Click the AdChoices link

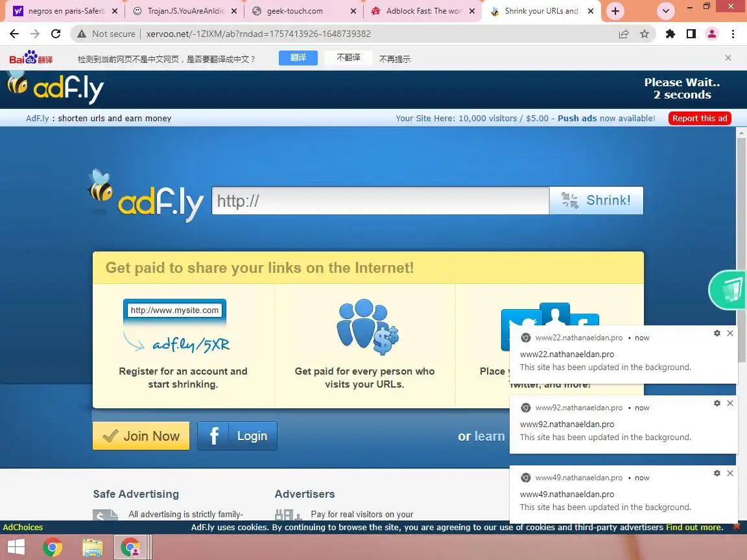(x=23, y=527)
